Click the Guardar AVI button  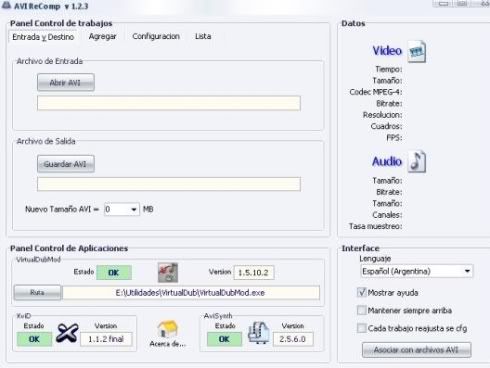(66, 164)
